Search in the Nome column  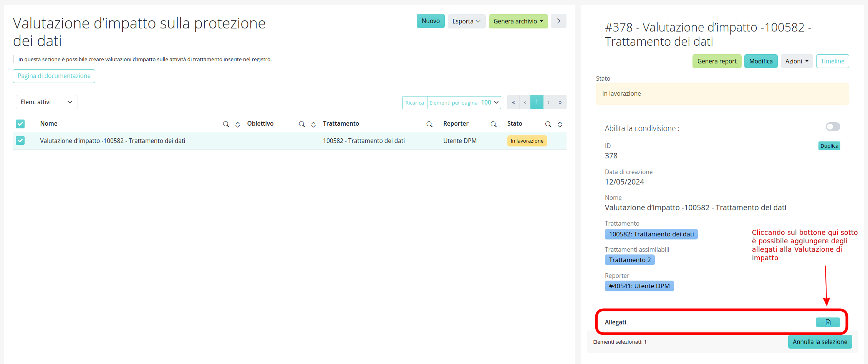[x=226, y=124]
